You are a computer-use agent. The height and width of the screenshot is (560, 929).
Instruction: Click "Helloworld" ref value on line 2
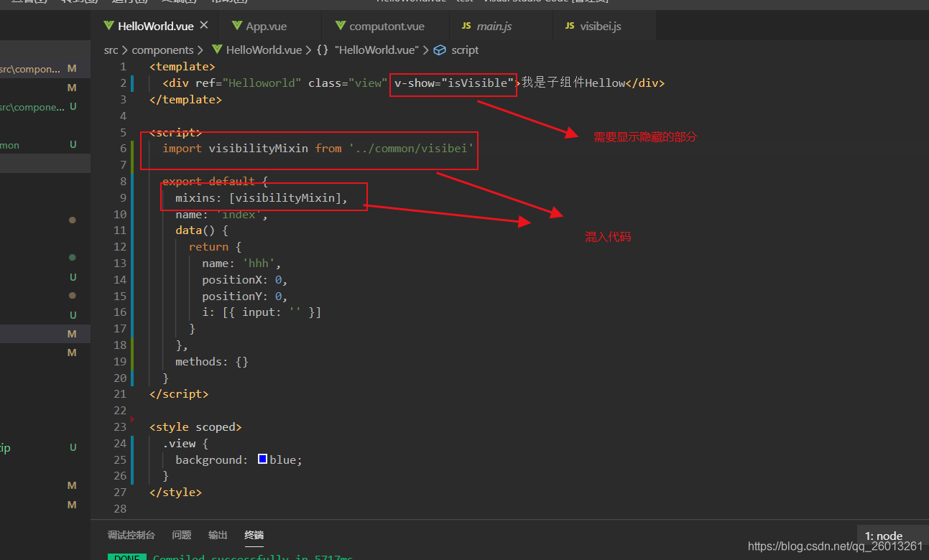click(262, 83)
